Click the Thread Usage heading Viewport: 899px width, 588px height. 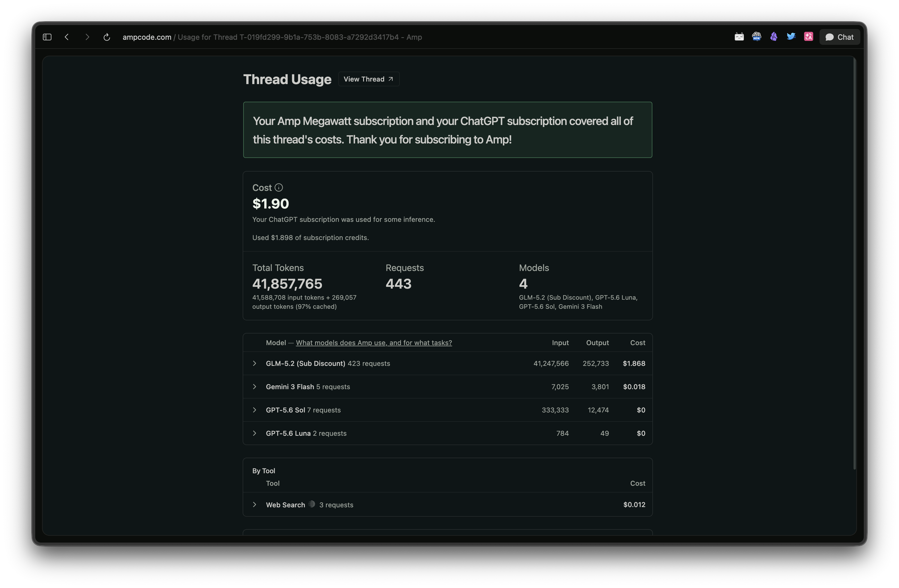[287, 79]
